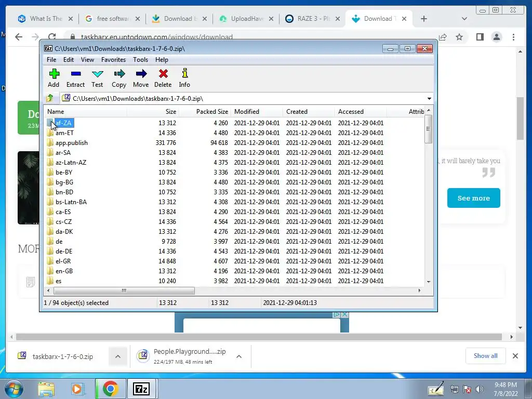This screenshot has width=532, height=399.
Task: Bookmark this page with star icon
Action: (459, 37)
